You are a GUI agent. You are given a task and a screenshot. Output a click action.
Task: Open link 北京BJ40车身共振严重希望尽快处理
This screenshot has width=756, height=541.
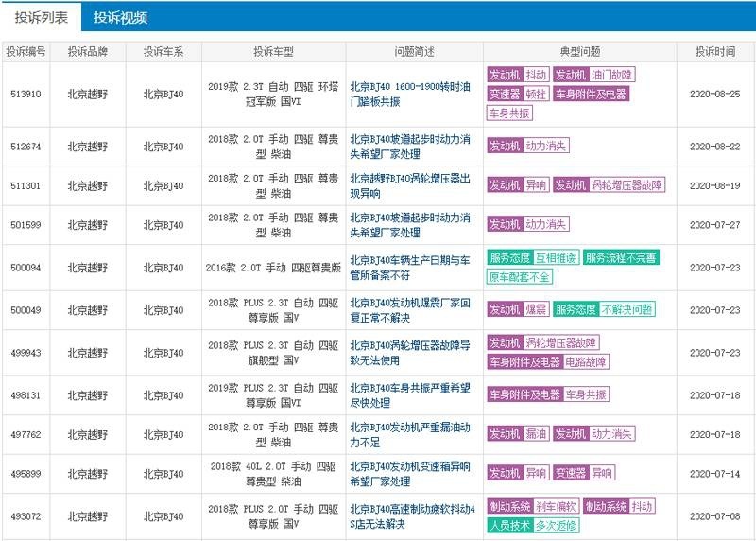(x=410, y=395)
